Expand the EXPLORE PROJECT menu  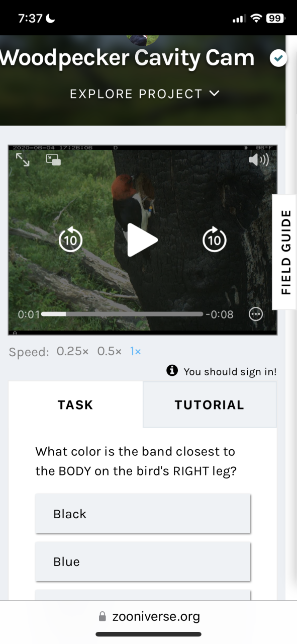(x=145, y=94)
